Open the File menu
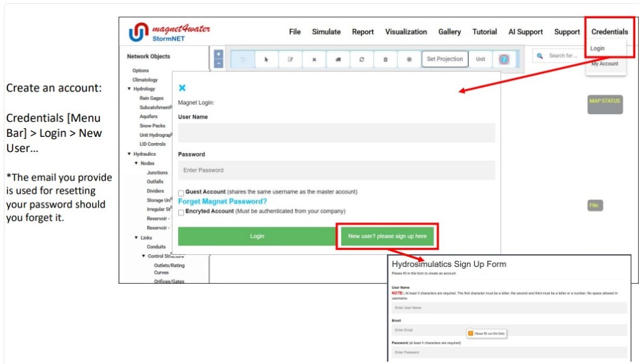 [x=295, y=32]
